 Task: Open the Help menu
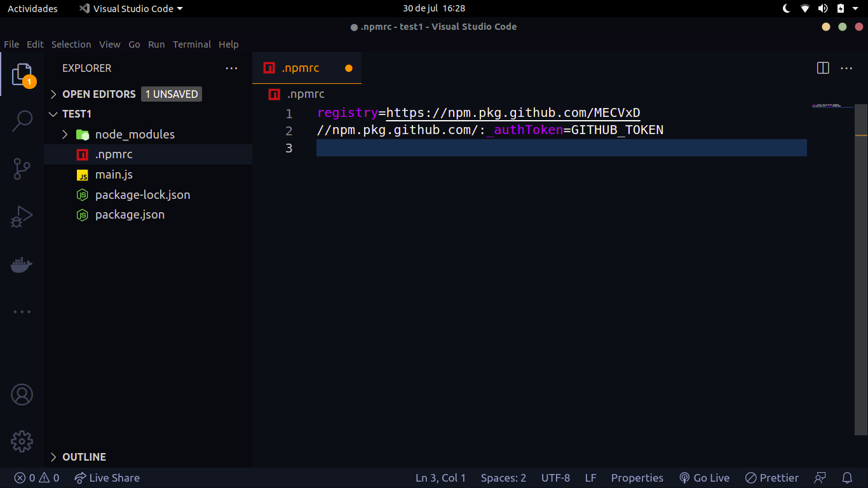click(229, 44)
